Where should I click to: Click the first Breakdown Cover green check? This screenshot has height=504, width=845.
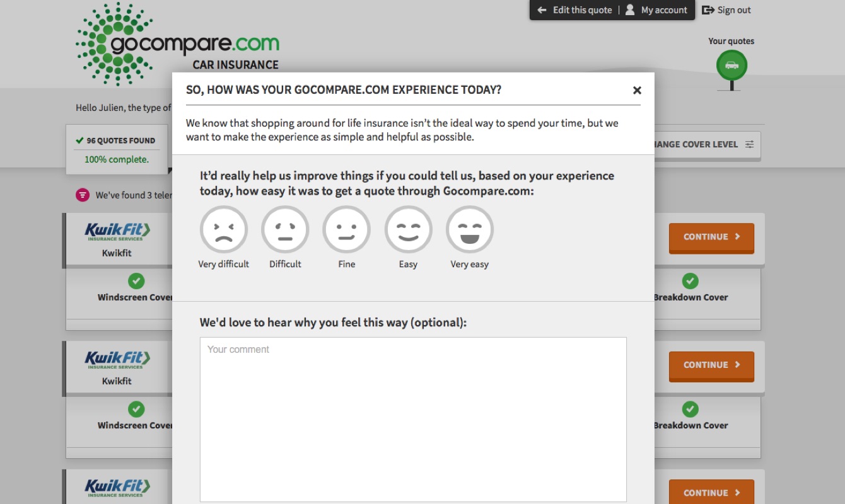[691, 281]
